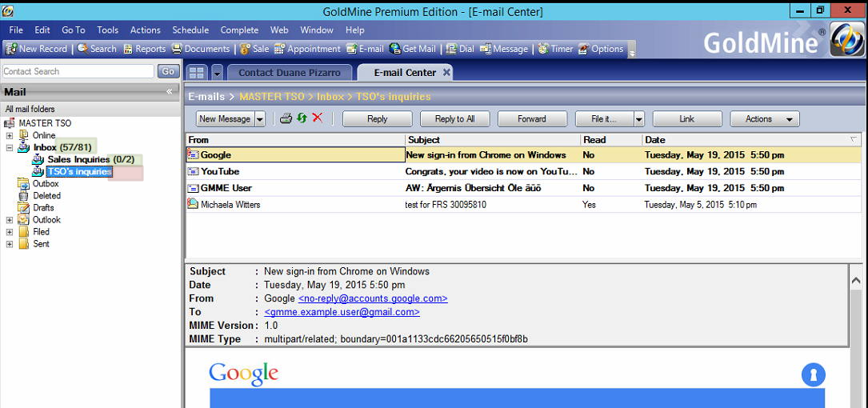868x408 pixels.
Task: Collapse the Inbox folder tree node
Action: [10, 148]
